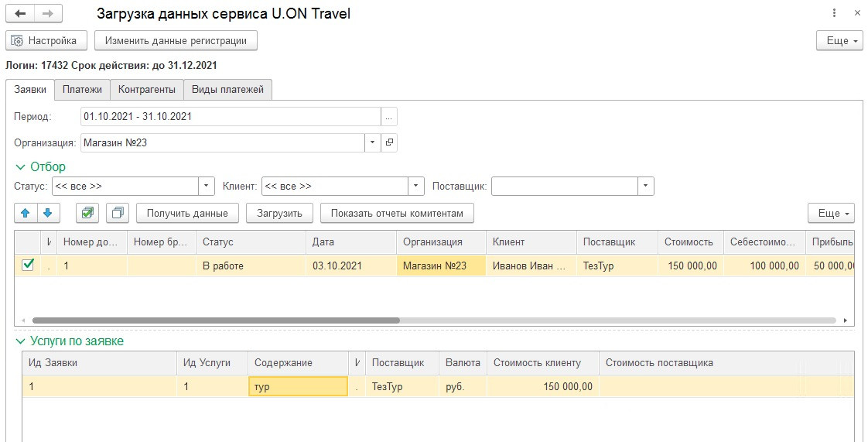Open the Магазин №23 organization form icon
The image size is (868, 442).
click(x=389, y=142)
